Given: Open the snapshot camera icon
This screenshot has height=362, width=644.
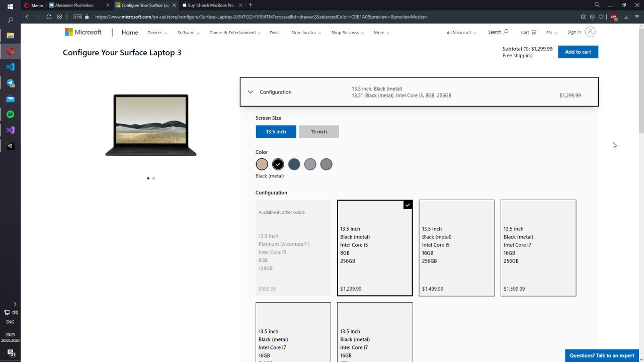Looking at the screenshot, I should tap(584, 17).
